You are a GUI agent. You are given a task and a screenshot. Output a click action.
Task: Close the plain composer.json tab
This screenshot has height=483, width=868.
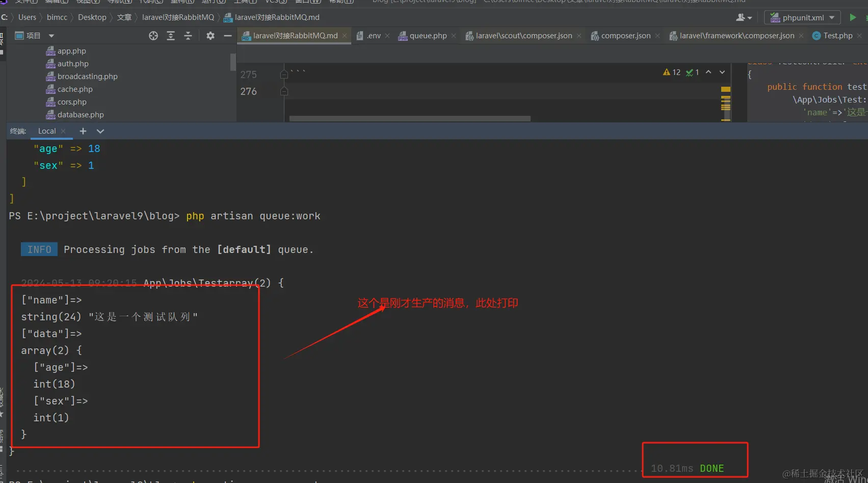click(x=657, y=36)
